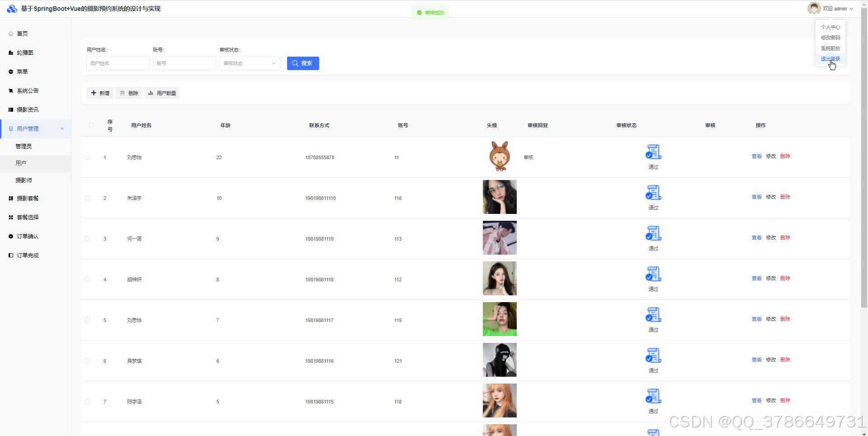Click the 用户数量 statistics button
This screenshot has height=436, width=868.
pyautogui.click(x=162, y=93)
